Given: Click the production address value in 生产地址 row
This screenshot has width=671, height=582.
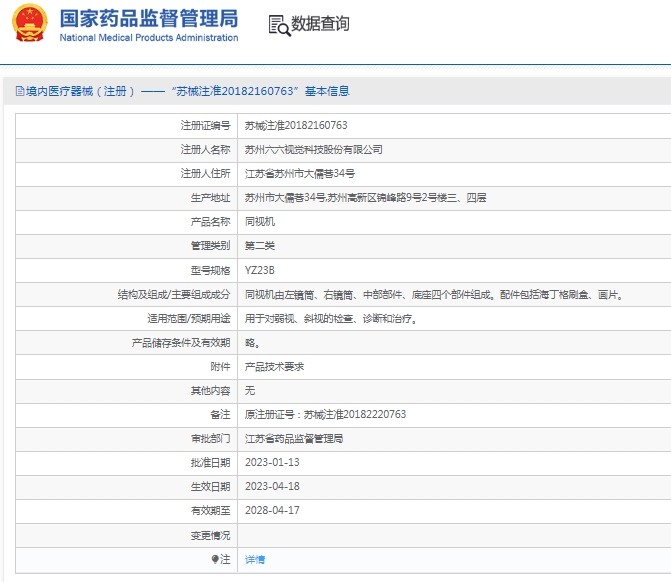Looking at the screenshot, I should (x=365, y=197).
